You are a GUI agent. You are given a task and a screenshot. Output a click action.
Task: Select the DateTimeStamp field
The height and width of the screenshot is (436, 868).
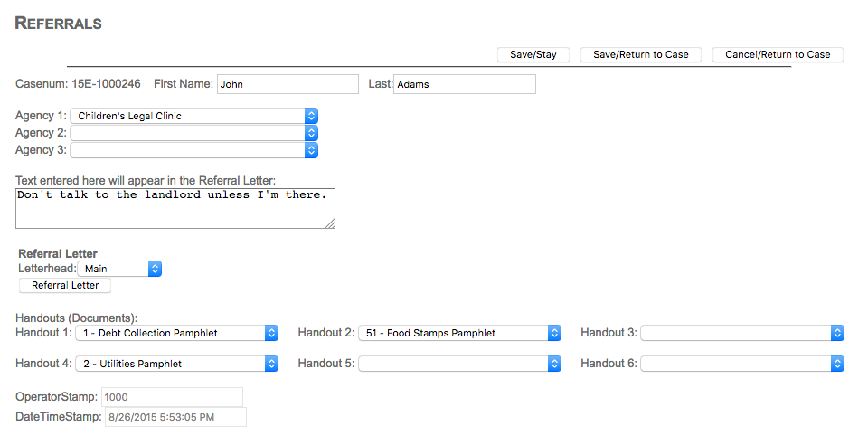pyautogui.click(x=175, y=417)
